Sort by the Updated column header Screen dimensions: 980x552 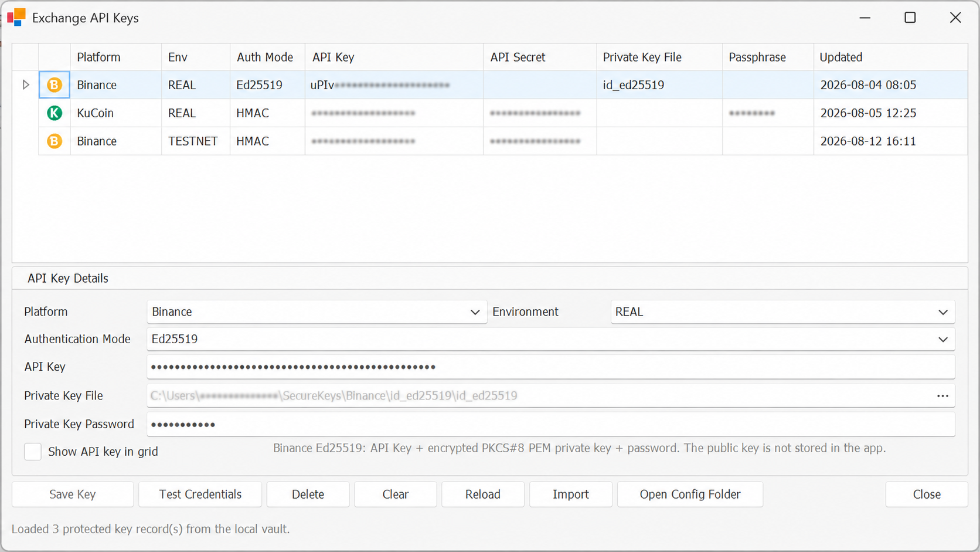coord(890,57)
